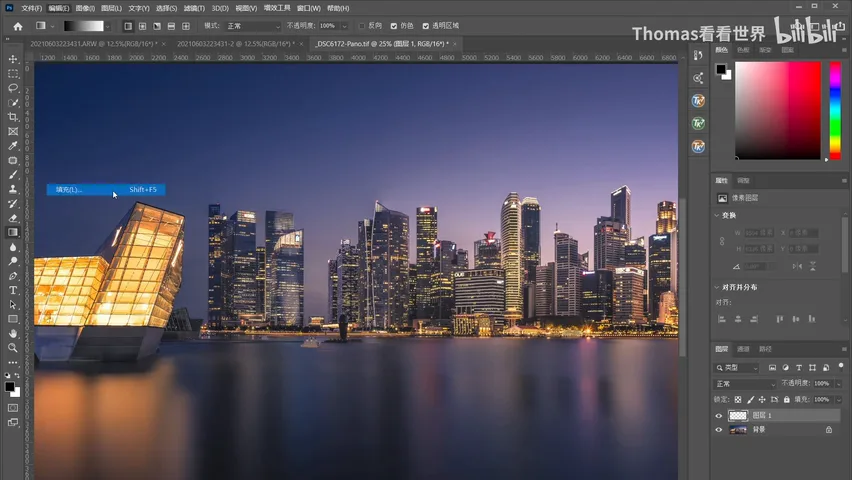Open the Layers panel options menu button
Image resolution: width=852 pixels, height=480 pixels.
click(844, 349)
